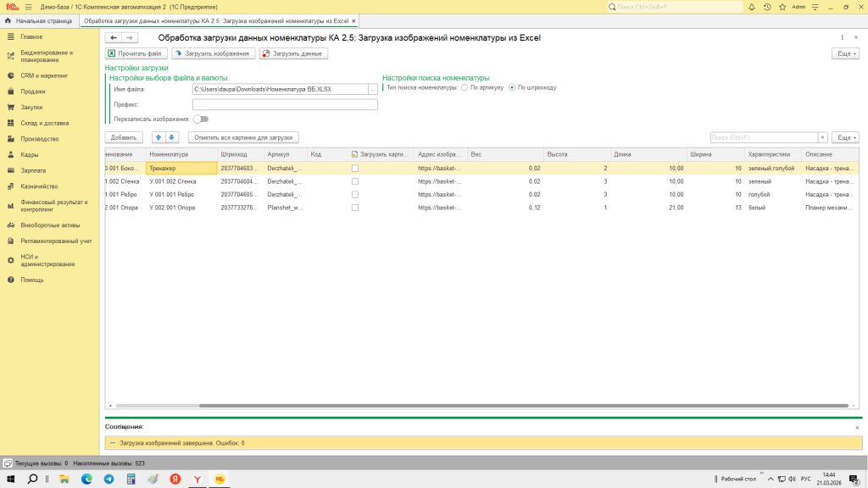Switch to 1C app icon on taskbar

pyautogui.click(x=220, y=480)
